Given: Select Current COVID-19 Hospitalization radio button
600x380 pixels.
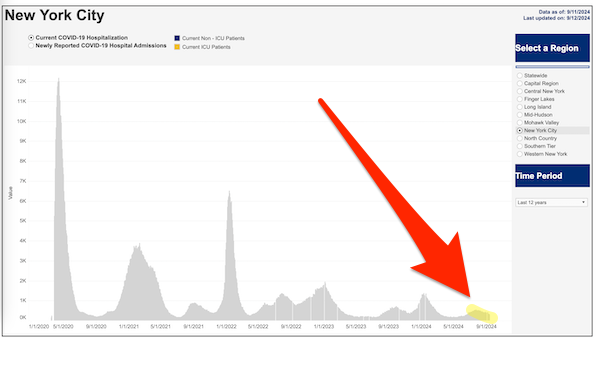Looking at the screenshot, I should pos(31,38).
